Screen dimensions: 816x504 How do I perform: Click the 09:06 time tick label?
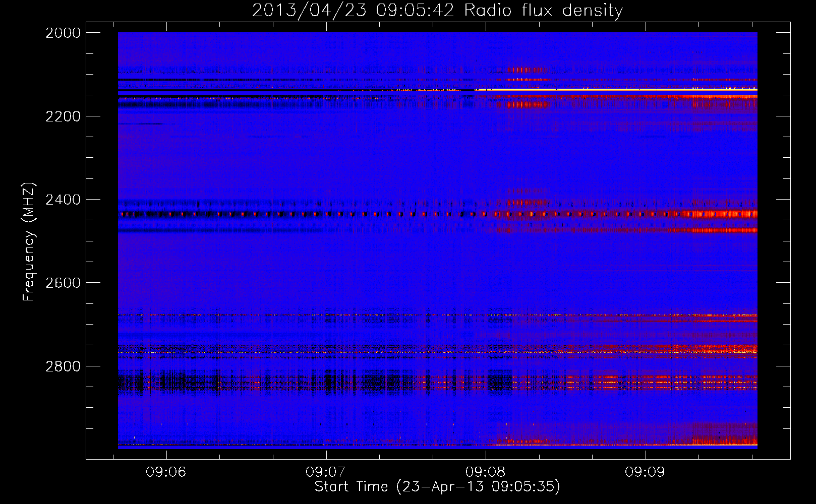(166, 472)
